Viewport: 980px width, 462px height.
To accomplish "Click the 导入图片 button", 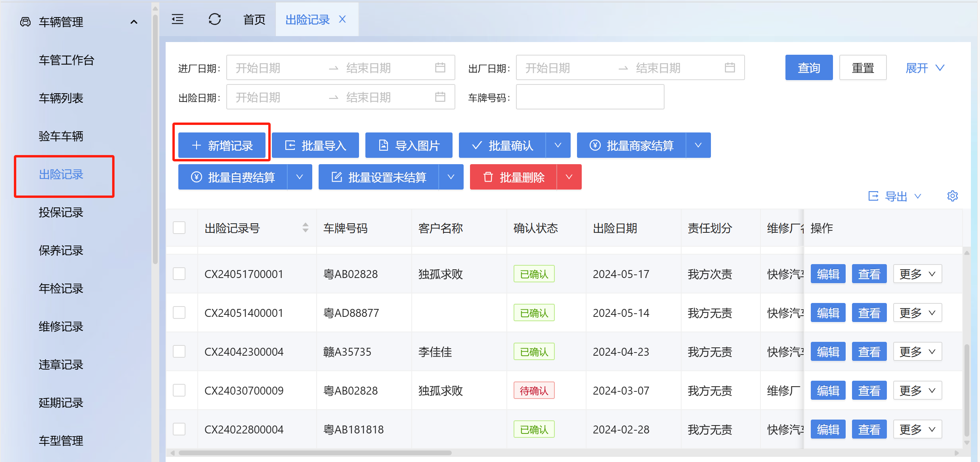I will tap(409, 146).
